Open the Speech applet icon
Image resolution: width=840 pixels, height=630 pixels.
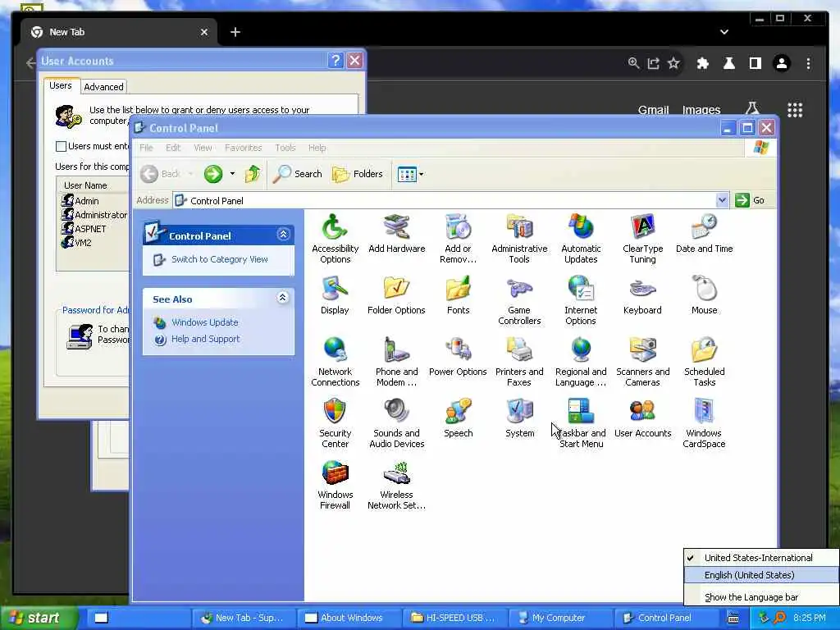[x=458, y=418]
